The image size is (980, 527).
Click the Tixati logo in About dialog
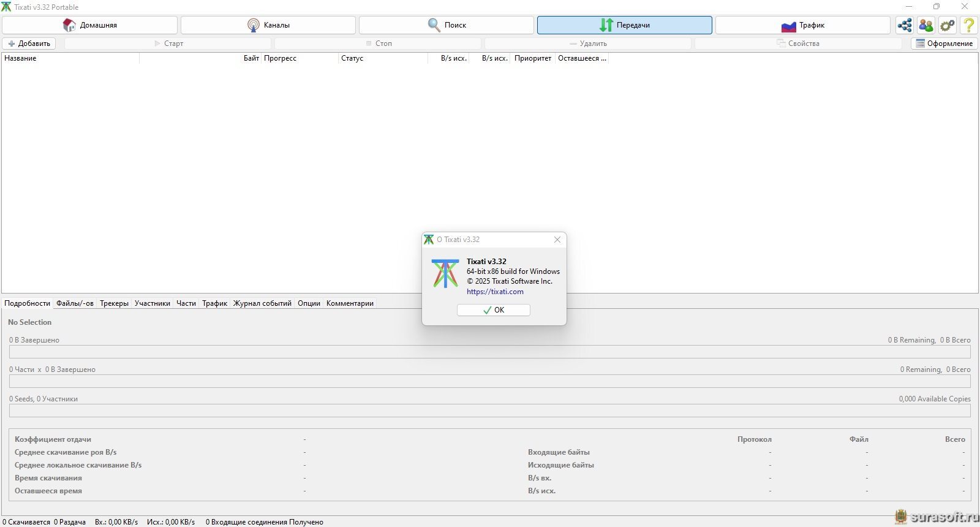click(x=445, y=273)
